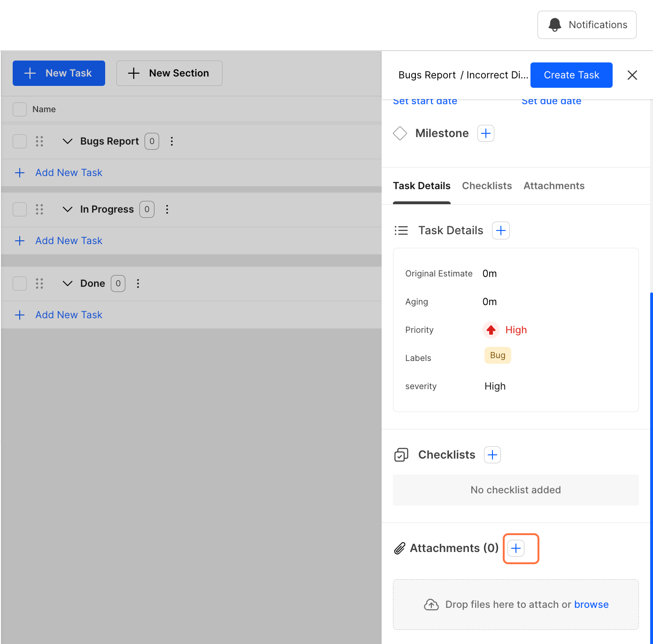
Task: Click the Set due date link
Action: pyautogui.click(x=552, y=102)
